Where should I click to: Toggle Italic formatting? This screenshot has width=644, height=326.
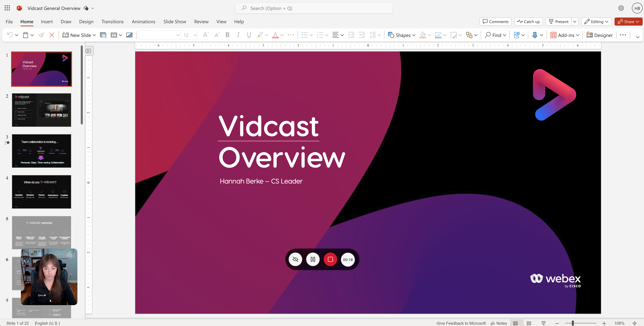click(x=238, y=35)
